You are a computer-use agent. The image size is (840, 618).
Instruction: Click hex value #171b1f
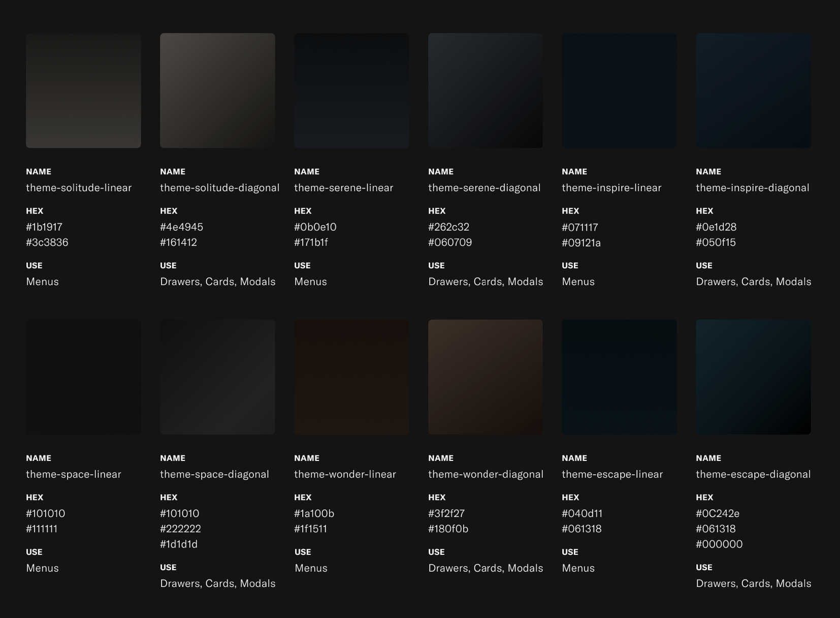click(311, 242)
